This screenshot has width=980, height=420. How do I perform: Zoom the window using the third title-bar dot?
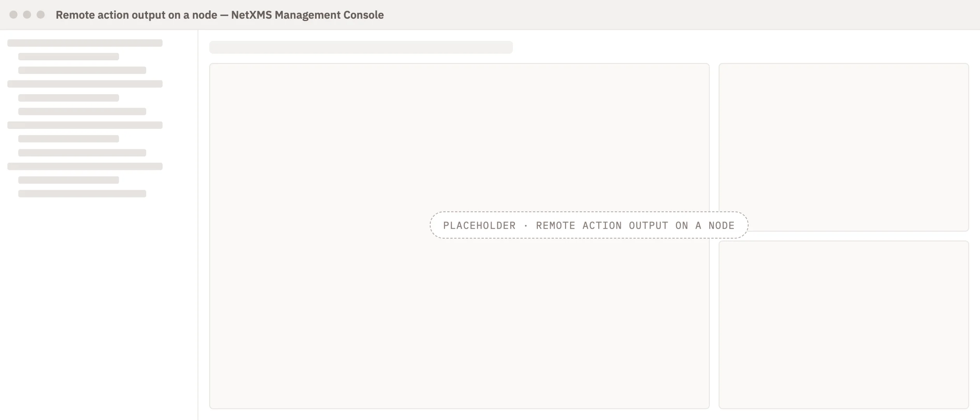tap(41, 15)
